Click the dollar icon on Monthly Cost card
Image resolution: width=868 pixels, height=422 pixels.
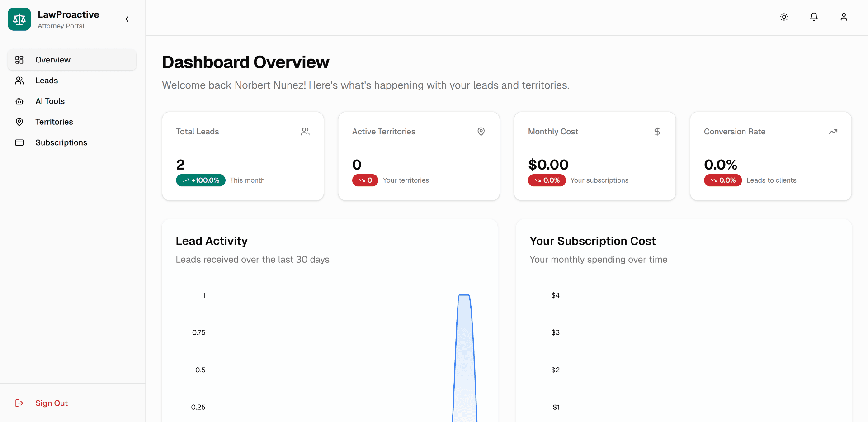(x=657, y=132)
